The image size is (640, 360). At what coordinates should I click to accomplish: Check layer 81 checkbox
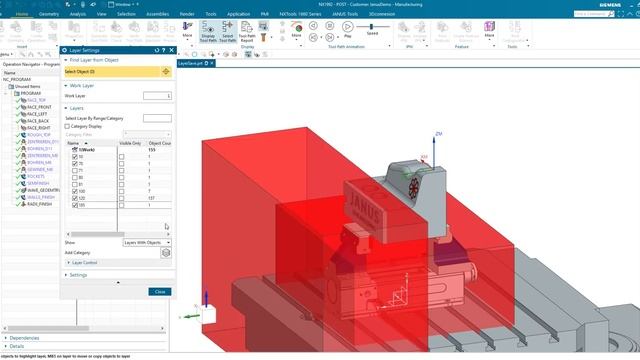(75, 184)
